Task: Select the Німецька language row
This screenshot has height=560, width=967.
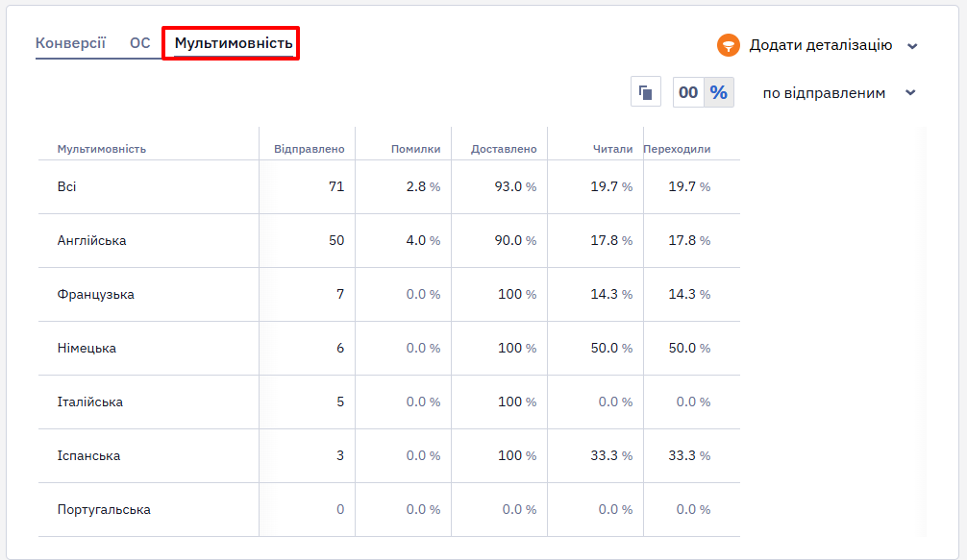Action: point(389,349)
